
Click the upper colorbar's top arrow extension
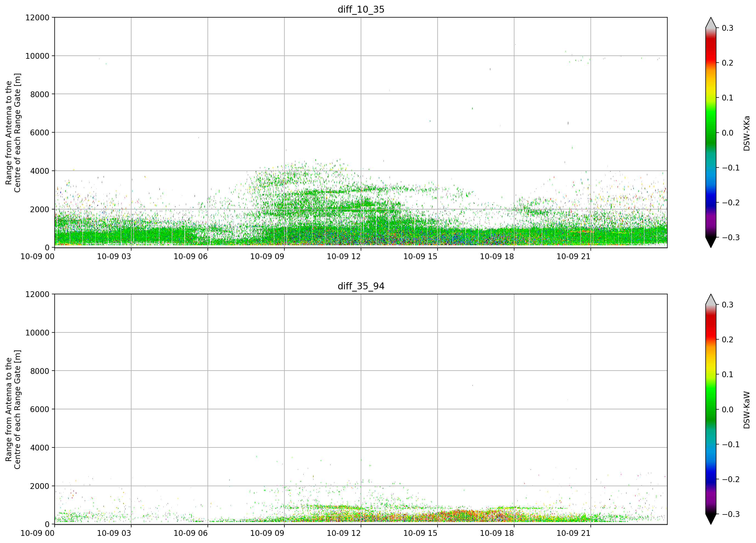[711, 23]
